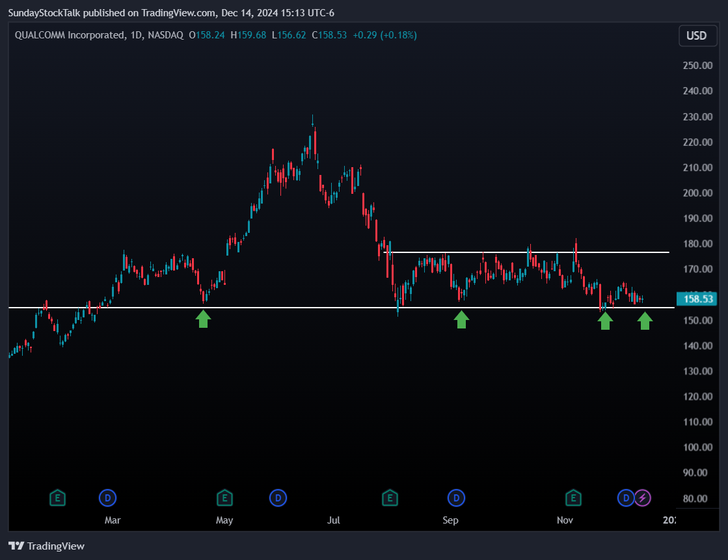728x560 pixels.
Task: Click the 80.00 price axis label
Action: point(695,499)
